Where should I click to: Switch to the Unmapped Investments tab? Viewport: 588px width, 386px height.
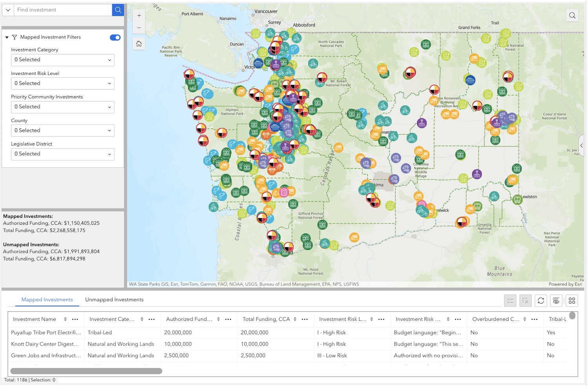pos(114,300)
